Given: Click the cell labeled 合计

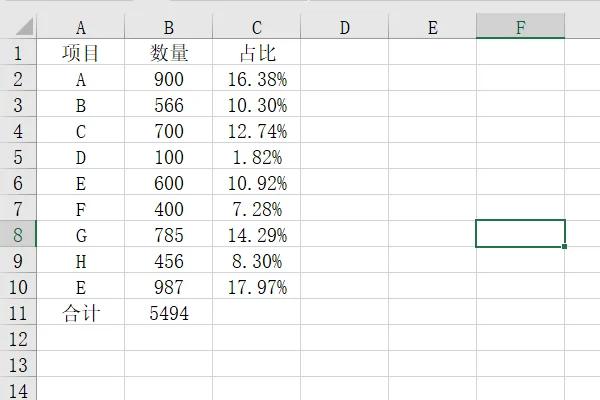Looking at the screenshot, I should (x=80, y=312).
